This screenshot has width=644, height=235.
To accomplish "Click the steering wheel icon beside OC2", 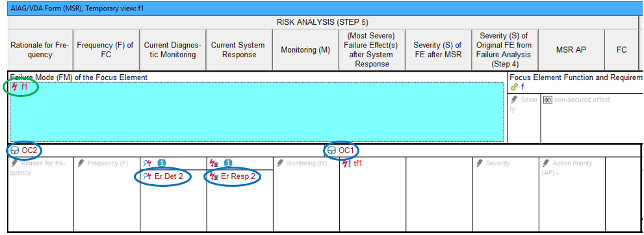I will pyautogui.click(x=14, y=150).
